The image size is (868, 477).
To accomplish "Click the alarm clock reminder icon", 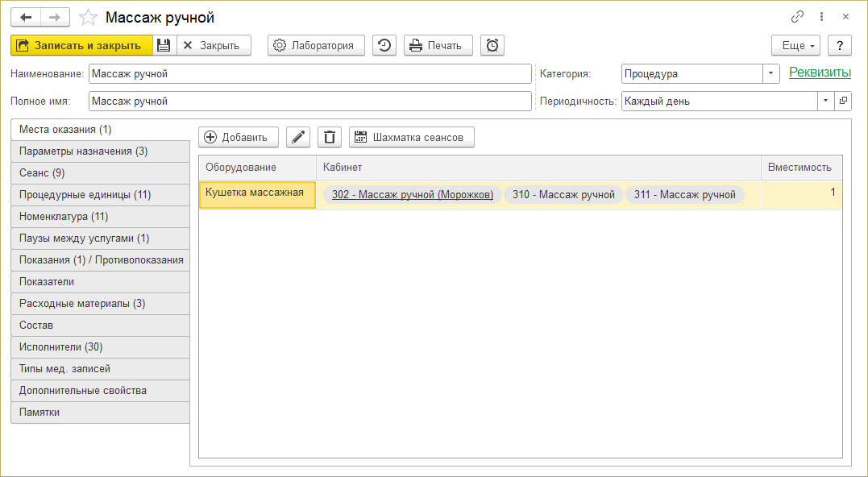I will point(492,45).
